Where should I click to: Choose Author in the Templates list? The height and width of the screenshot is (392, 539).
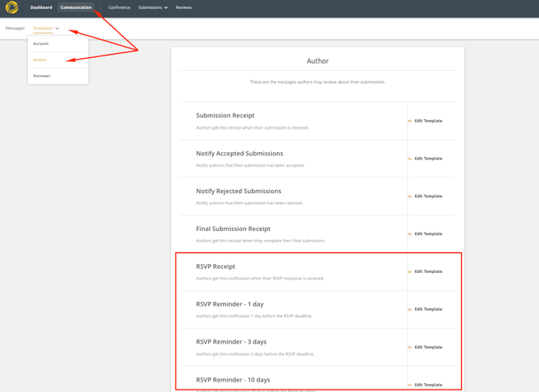click(x=40, y=60)
